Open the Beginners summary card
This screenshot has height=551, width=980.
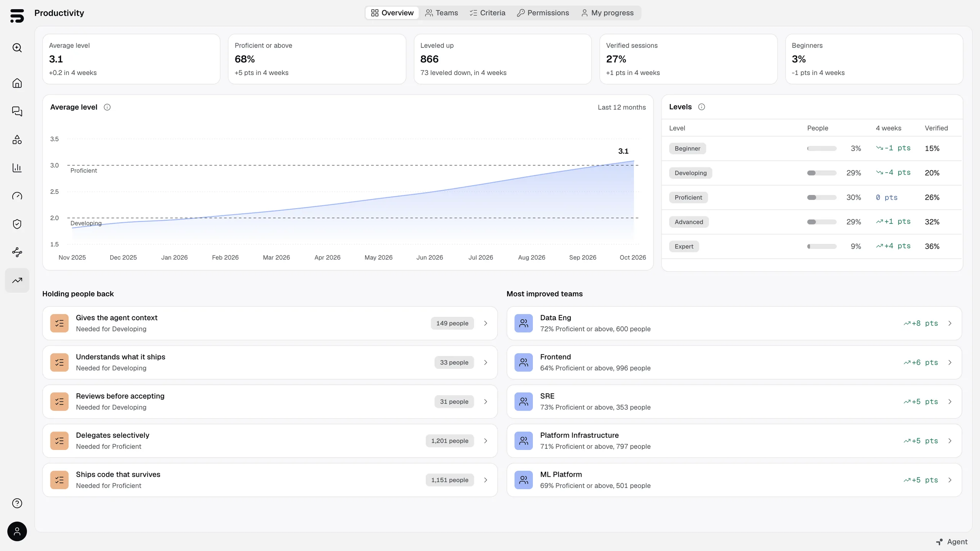tap(874, 59)
